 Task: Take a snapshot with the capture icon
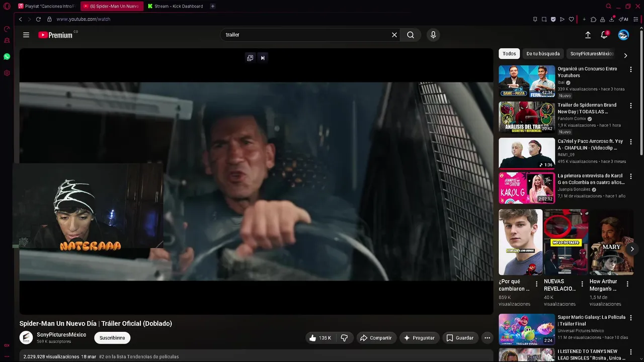pyautogui.click(x=544, y=19)
